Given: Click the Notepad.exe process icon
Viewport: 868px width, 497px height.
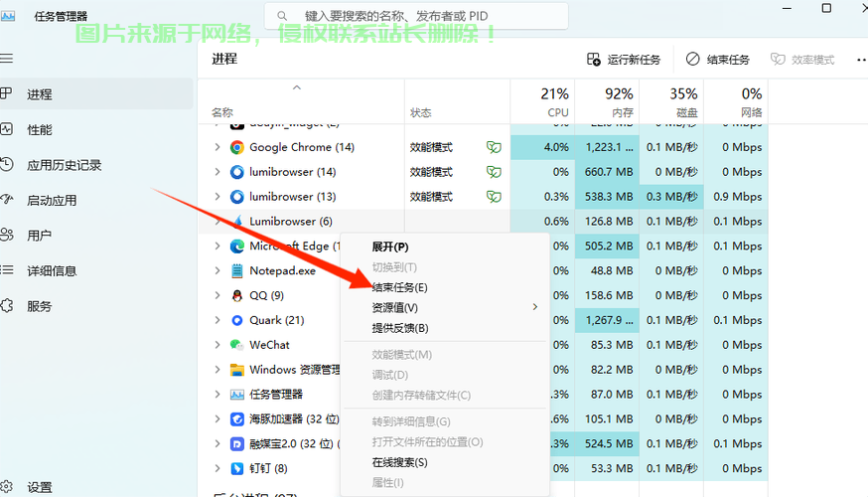Looking at the screenshot, I should 237,271.
